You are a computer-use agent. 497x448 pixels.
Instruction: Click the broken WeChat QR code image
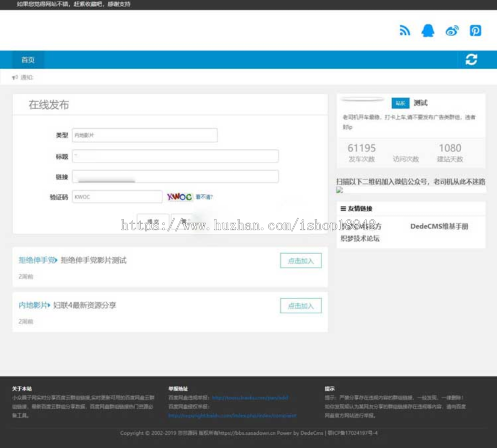point(339,190)
